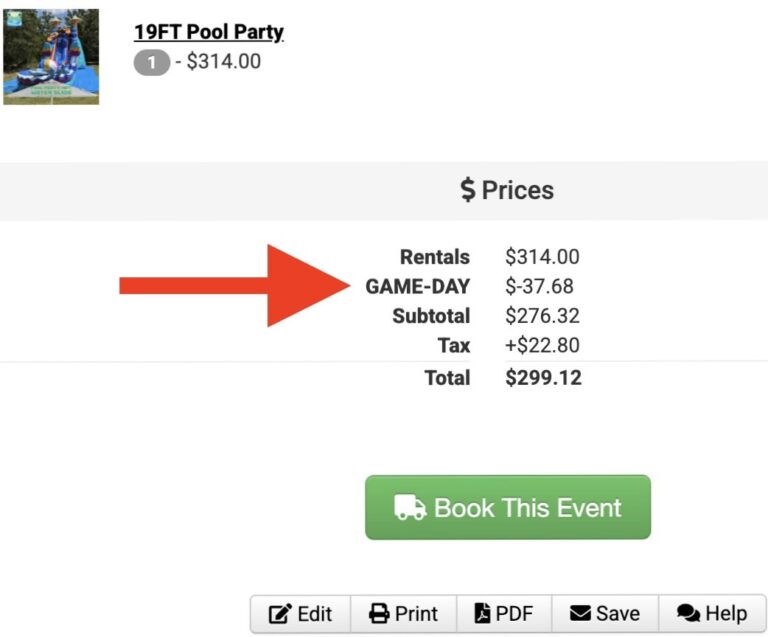Click the Help chat bubbles icon
Image resolution: width=768 pixels, height=637 pixels.
pyautogui.click(x=688, y=613)
